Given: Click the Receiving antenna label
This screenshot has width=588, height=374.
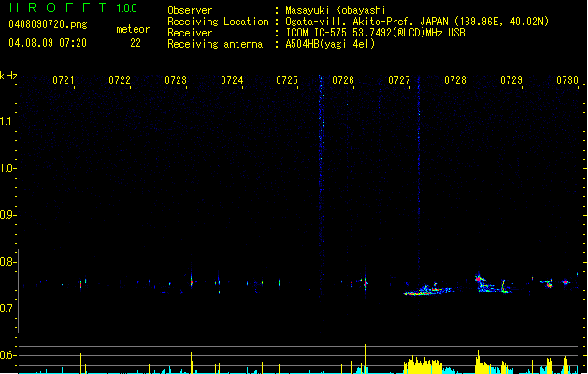Looking at the screenshot, I should 215,44.
